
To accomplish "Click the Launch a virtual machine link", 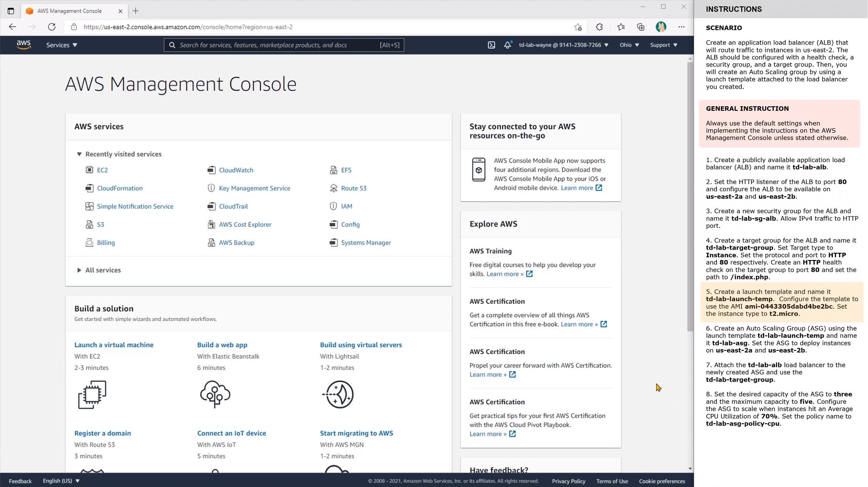I will [114, 345].
